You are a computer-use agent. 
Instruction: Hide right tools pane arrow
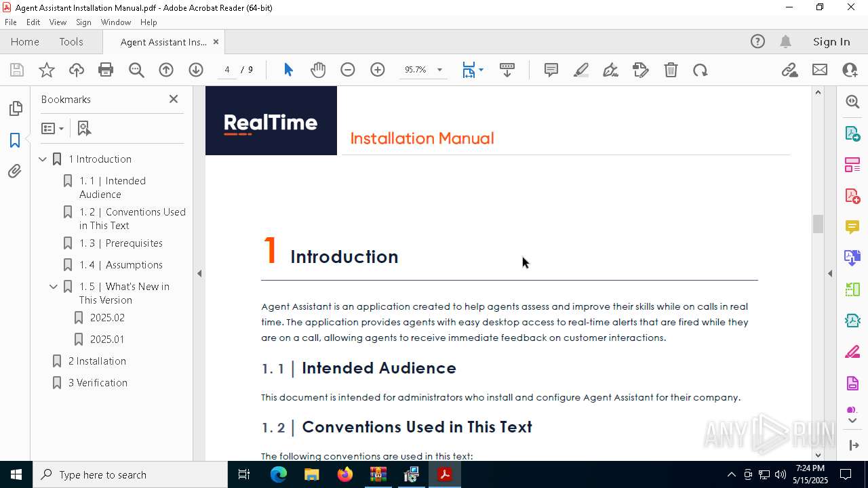830,274
